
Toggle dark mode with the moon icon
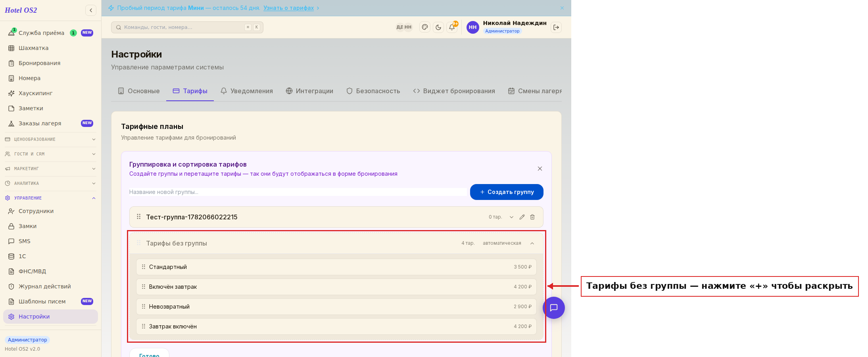click(x=438, y=27)
